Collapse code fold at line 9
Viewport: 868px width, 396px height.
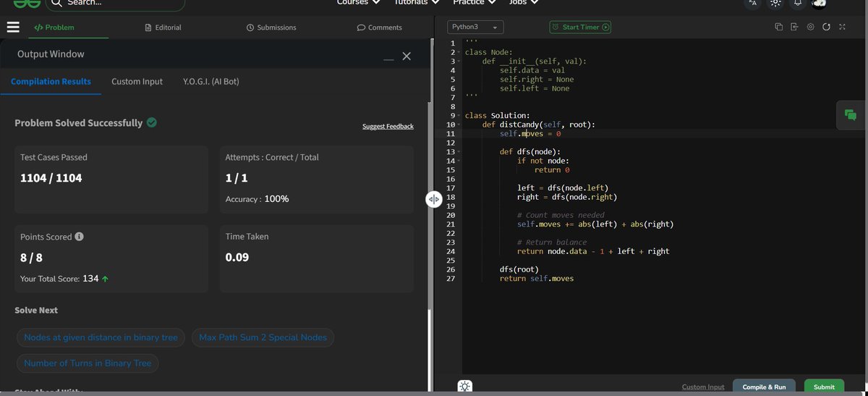tap(459, 116)
